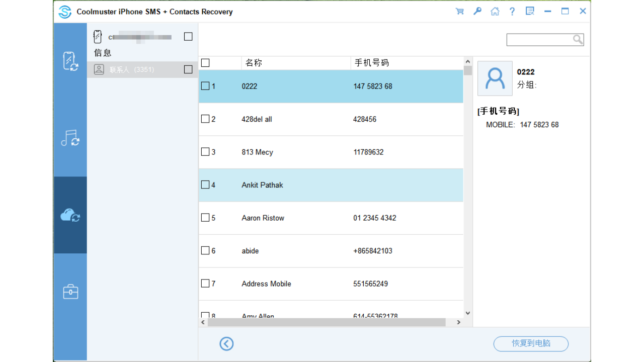Select the phone recovery module in sidebar
This screenshot has width=644, height=362.
point(70,60)
